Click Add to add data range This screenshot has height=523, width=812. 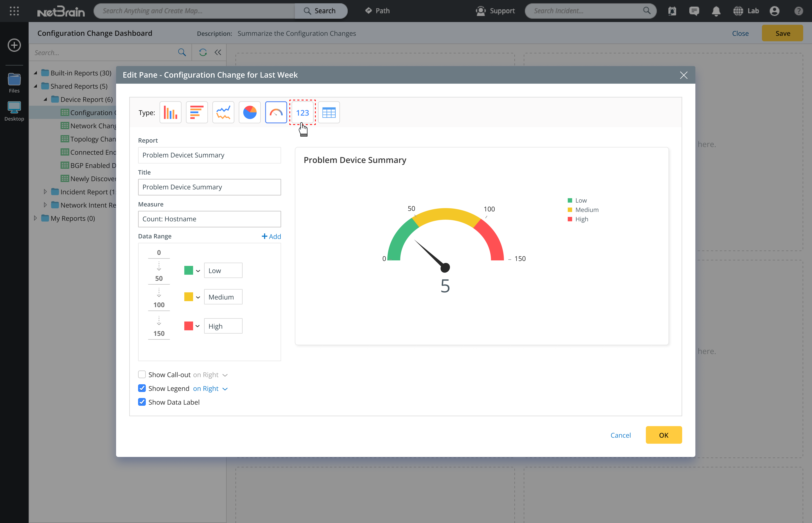pyautogui.click(x=271, y=236)
